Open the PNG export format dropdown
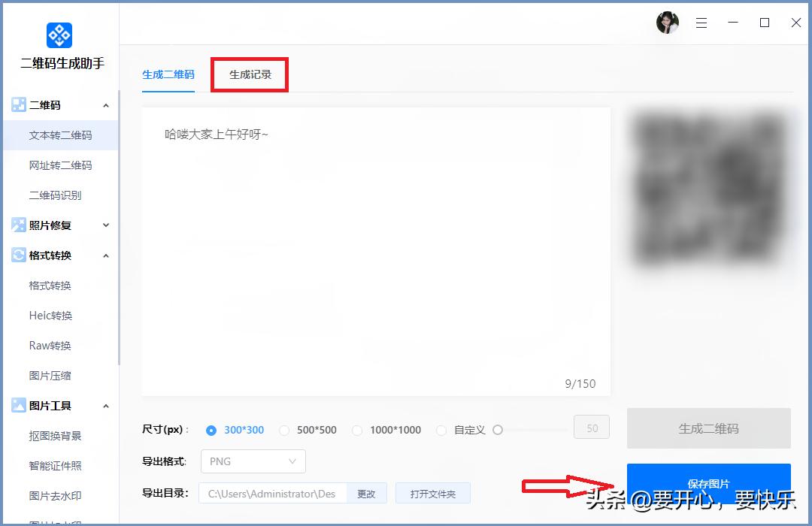Screen dimensions: 812x526 point(253,461)
